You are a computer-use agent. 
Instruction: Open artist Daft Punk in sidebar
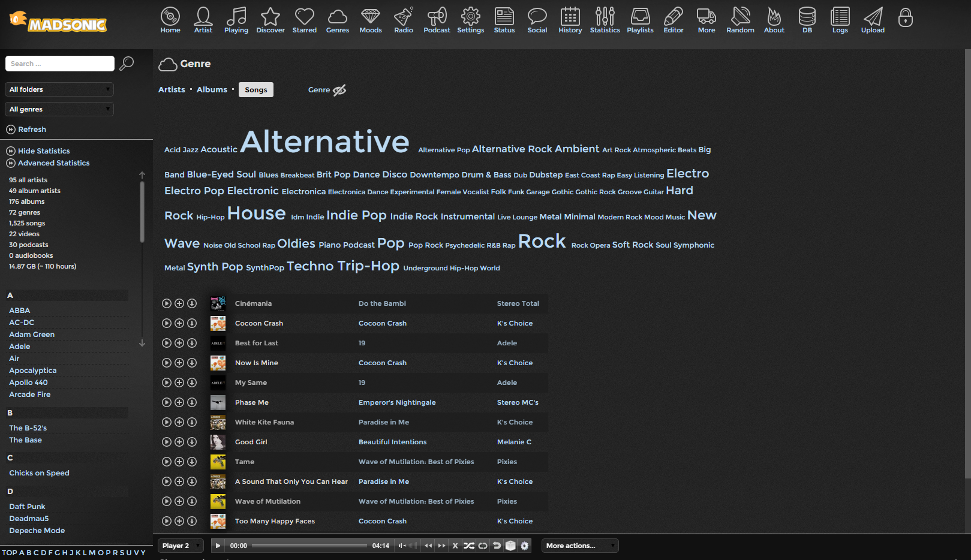27,507
